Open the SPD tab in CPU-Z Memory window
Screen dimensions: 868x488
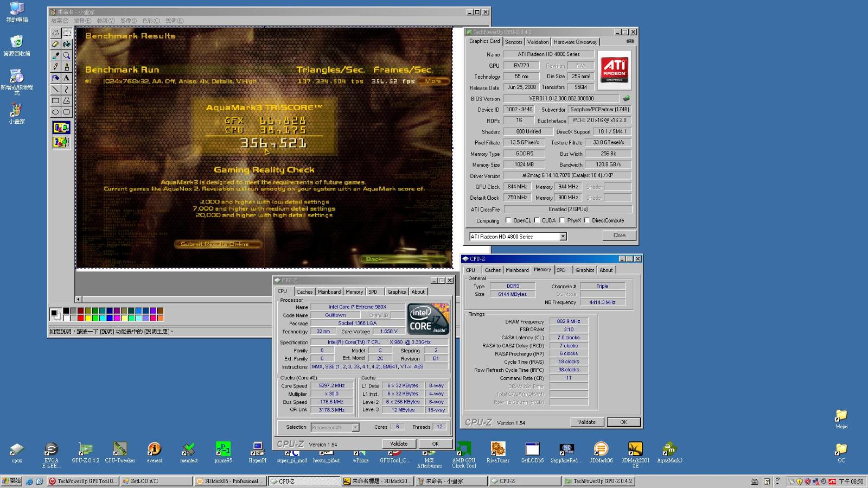coord(561,270)
